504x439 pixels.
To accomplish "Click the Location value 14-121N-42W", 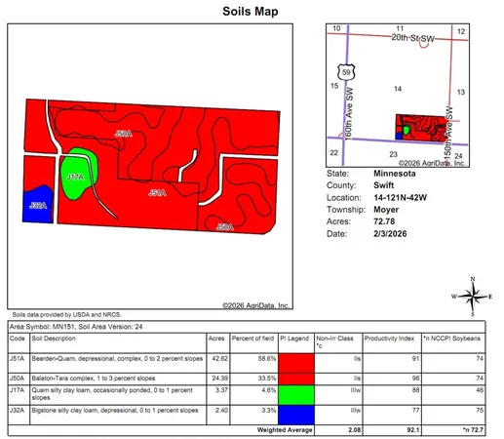I will point(400,198).
